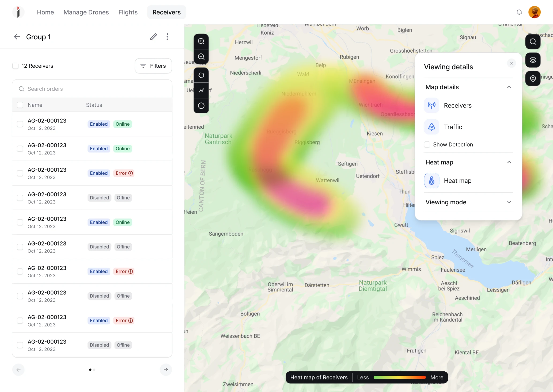Open the Manage Drones page

click(86, 12)
